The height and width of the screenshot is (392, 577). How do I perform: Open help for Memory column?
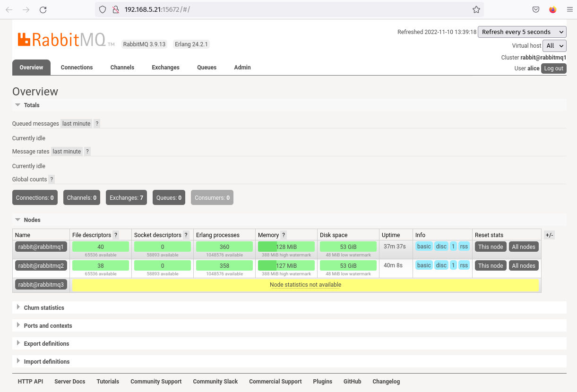tap(284, 235)
